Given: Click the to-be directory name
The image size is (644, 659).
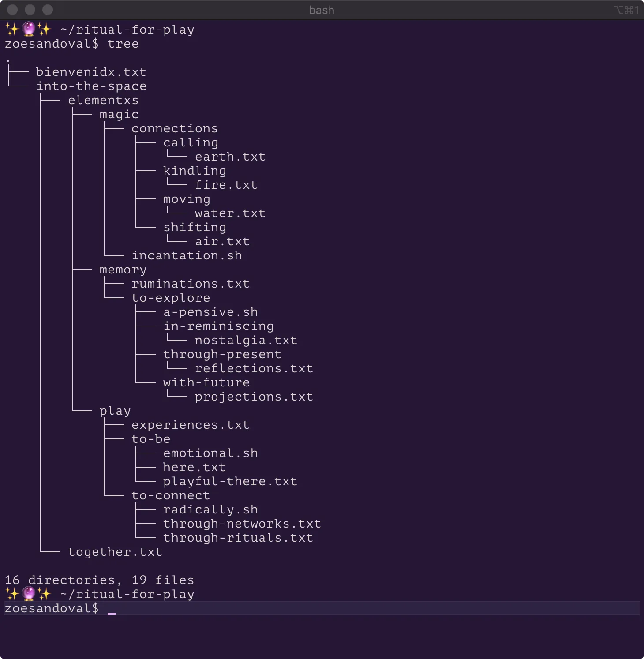Looking at the screenshot, I should click(x=151, y=439).
